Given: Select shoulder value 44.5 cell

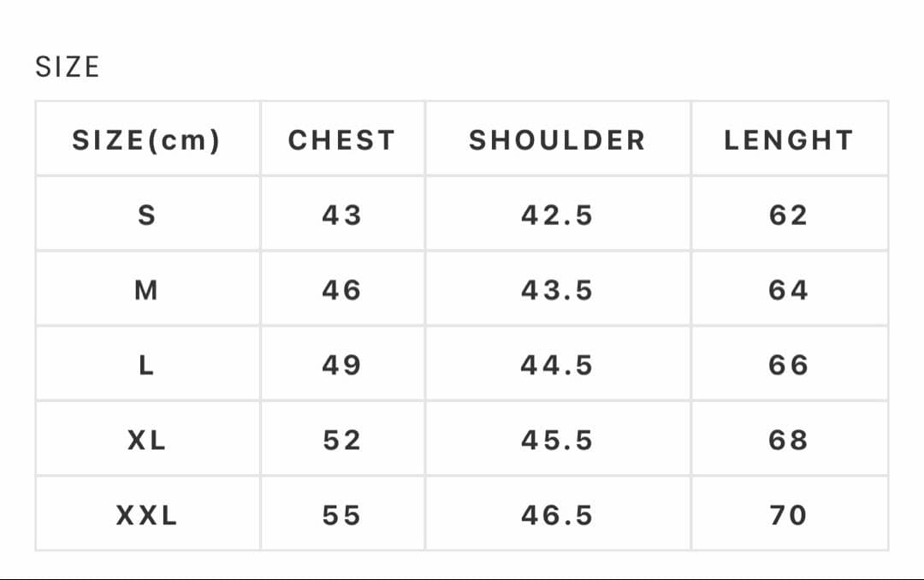Looking at the screenshot, I should (x=557, y=366).
